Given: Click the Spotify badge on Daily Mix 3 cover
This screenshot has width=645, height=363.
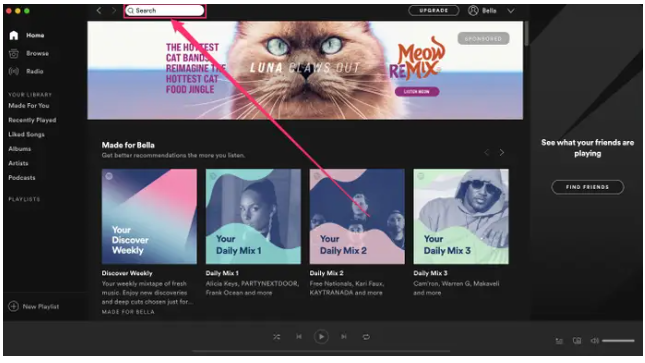Looking at the screenshot, I should click(421, 176).
